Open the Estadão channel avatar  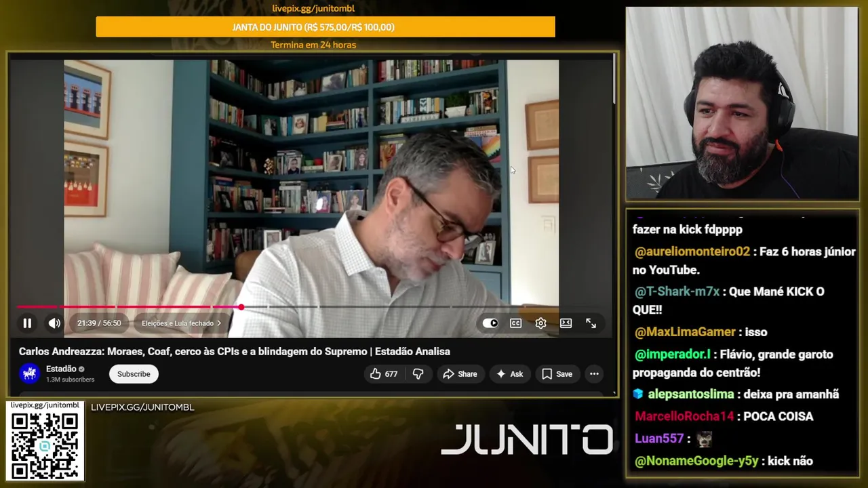(x=29, y=373)
